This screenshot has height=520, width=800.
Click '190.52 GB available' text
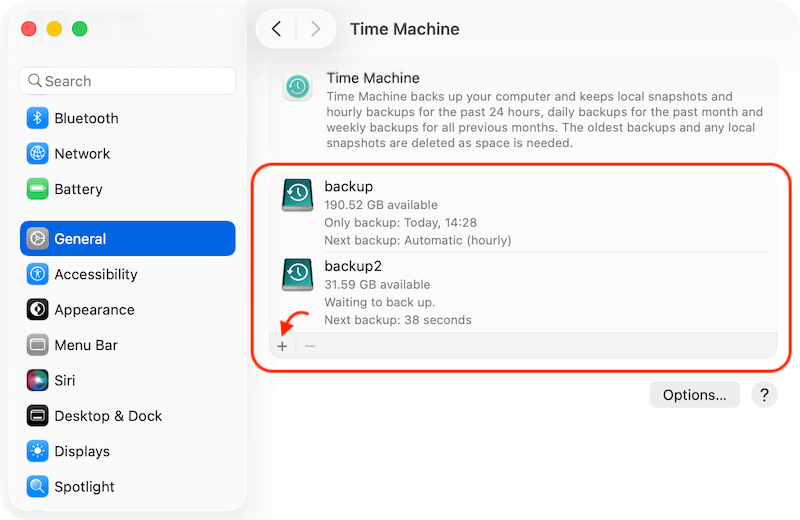coord(381,205)
